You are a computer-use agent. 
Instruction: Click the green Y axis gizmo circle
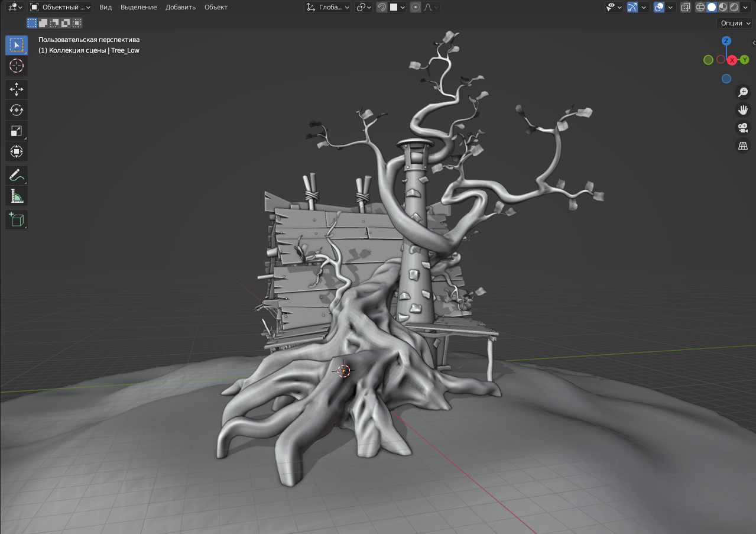pos(745,60)
